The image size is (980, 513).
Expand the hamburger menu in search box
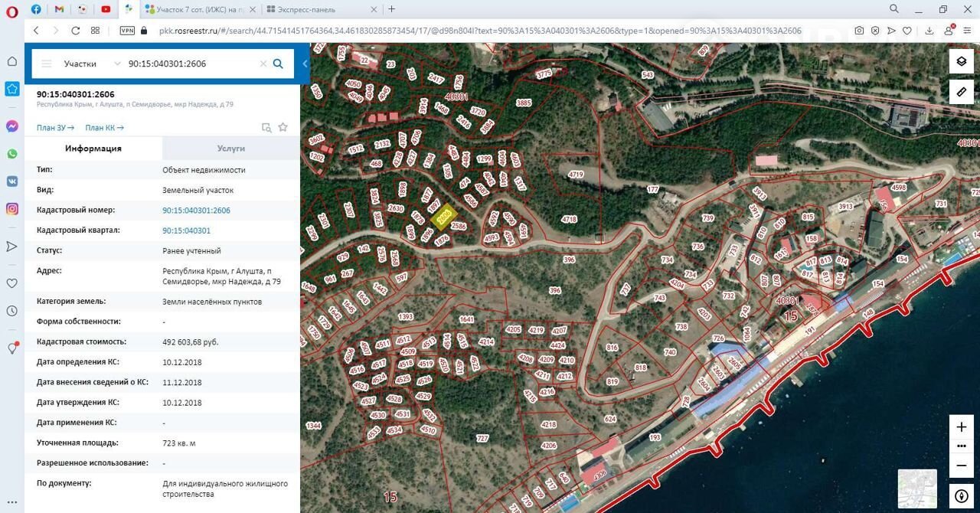pyautogui.click(x=47, y=64)
